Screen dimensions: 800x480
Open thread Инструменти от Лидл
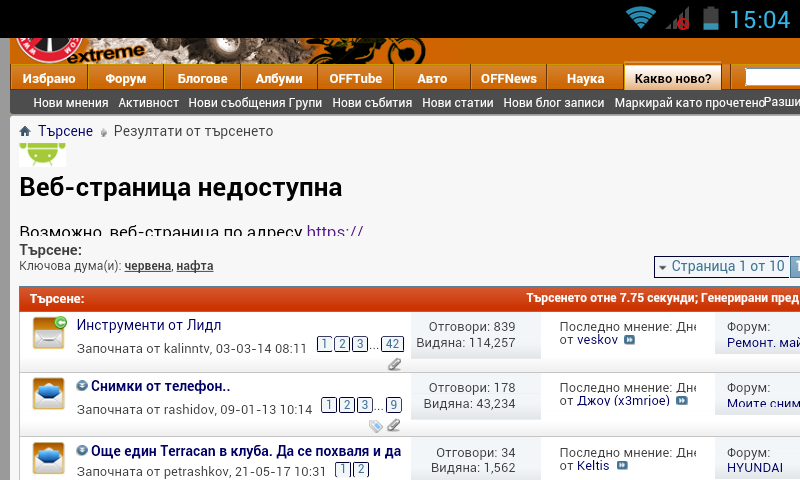pyautogui.click(x=149, y=325)
